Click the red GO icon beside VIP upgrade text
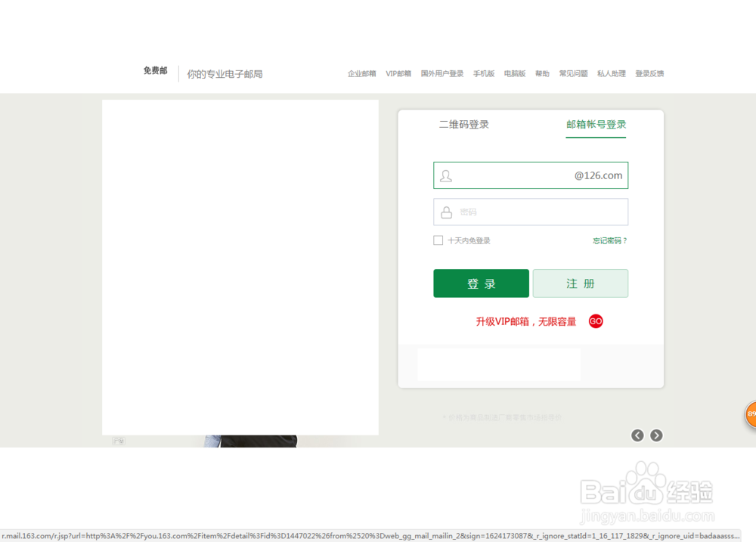This screenshot has width=756, height=542. click(596, 321)
